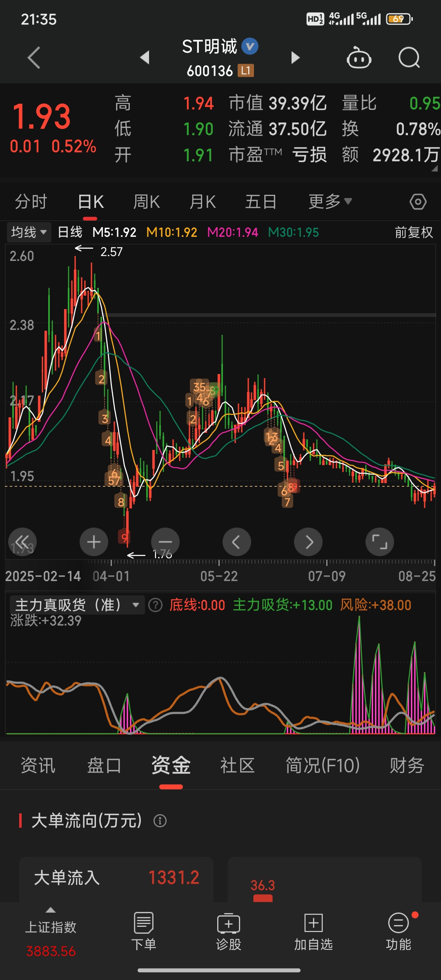Switch to next stock with right triangle

point(295,58)
